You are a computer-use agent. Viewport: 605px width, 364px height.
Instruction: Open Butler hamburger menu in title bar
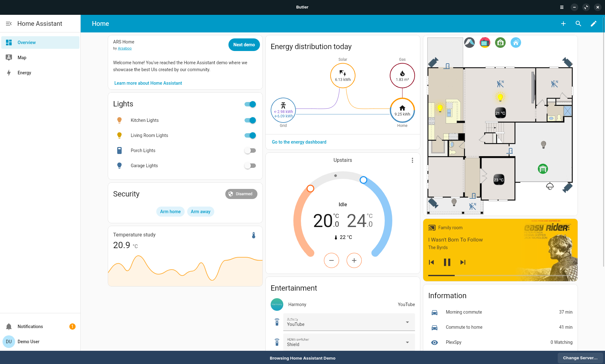pos(562,7)
